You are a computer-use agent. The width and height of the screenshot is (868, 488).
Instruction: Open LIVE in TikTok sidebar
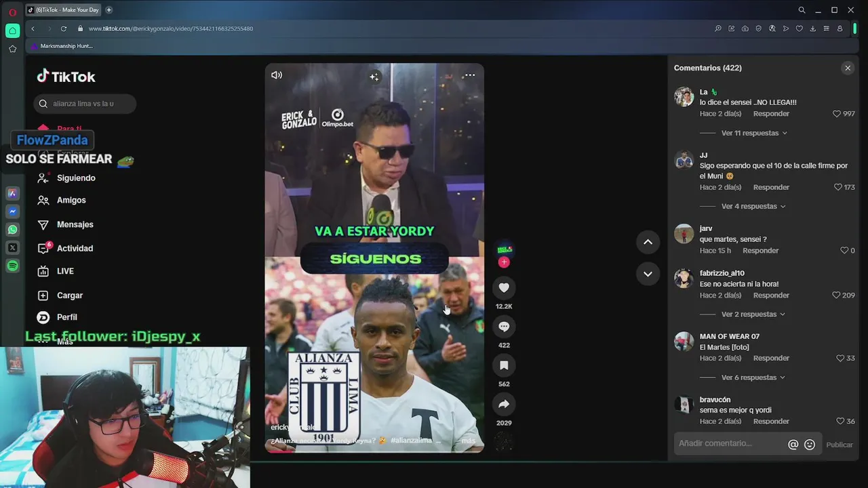pos(56,271)
